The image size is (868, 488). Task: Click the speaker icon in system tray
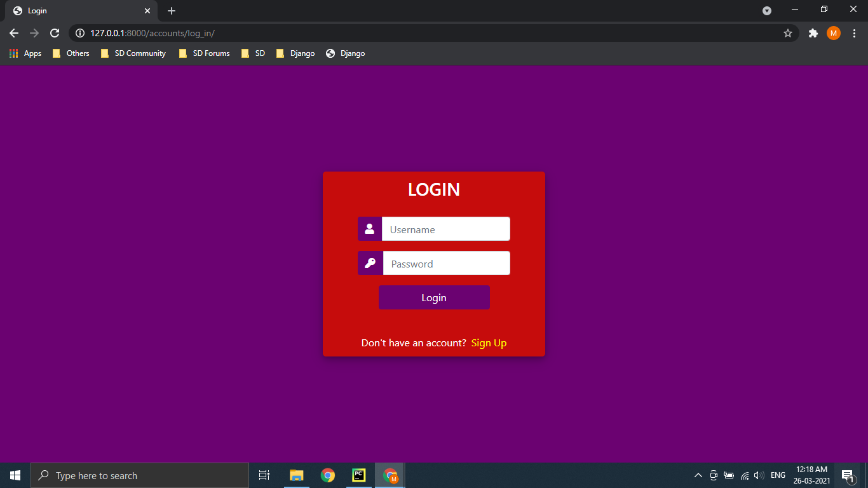(x=759, y=475)
